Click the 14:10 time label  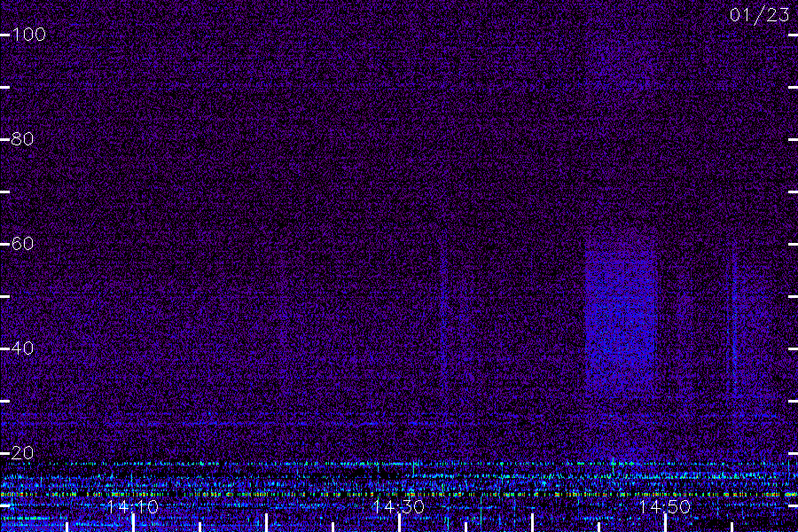(133, 507)
